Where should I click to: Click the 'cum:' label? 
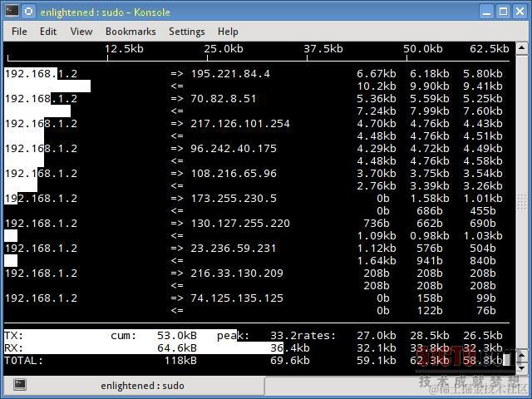[124, 336]
